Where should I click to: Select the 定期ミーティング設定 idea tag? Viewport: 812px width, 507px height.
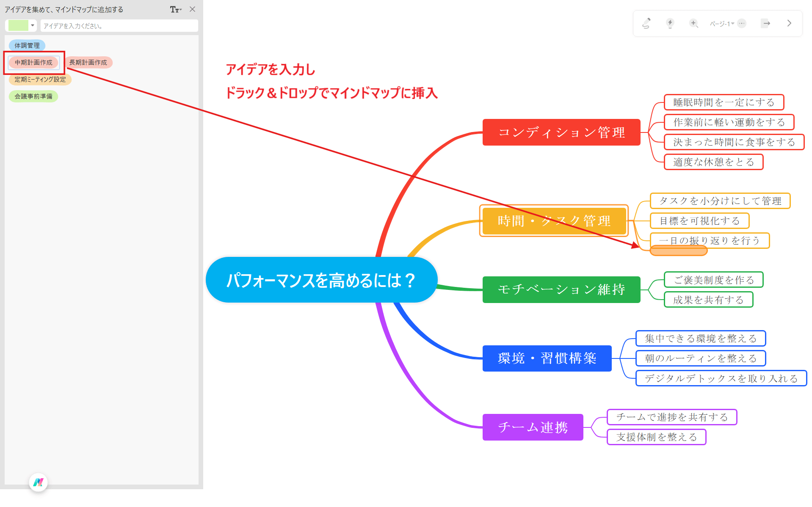[40, 79]
